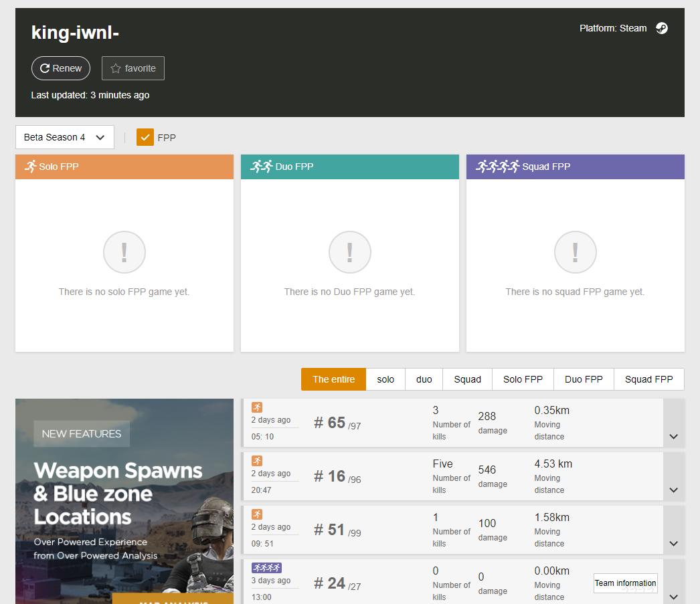Add player to favorites with favorite button
This screenshot has height=604, width=700.
[x=133, y=68]
